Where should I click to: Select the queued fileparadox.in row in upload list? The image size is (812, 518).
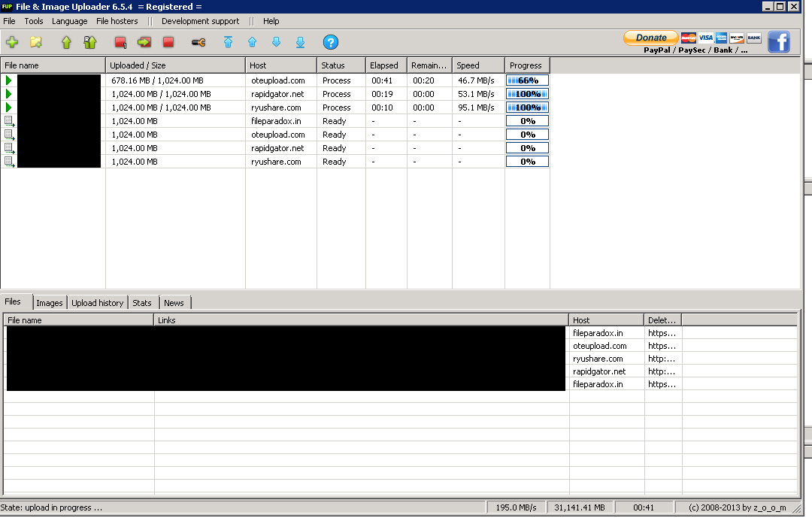[x=278, y=121]
